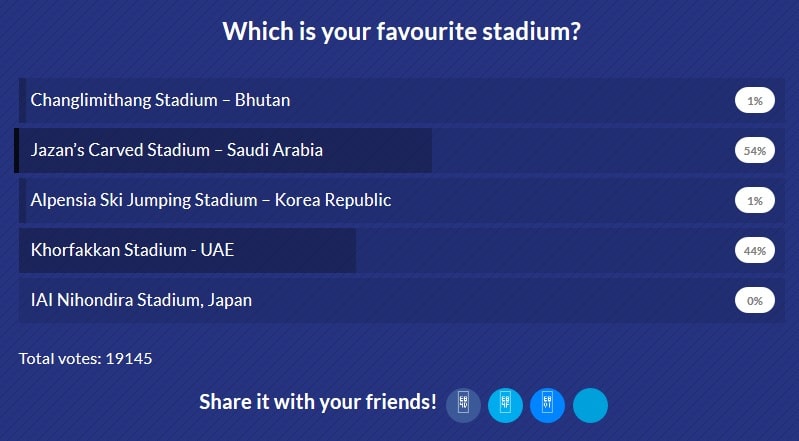Click the bright blue third share icon
799x441 pixels.
(x=547, y=404)
